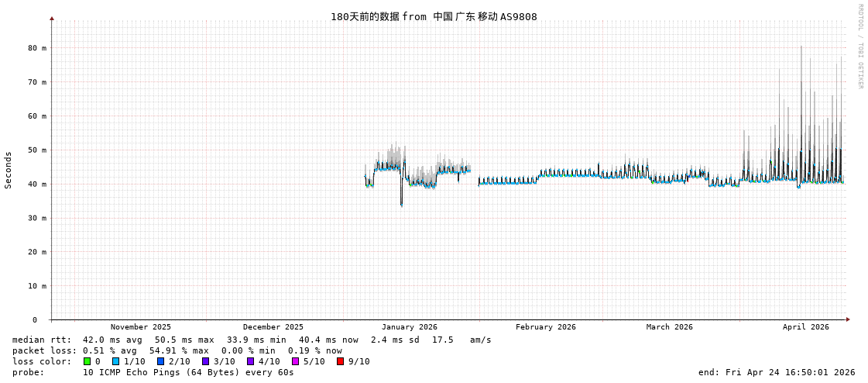Click the January 2026 axis label

pyautogui.click(x=409, y=327)
